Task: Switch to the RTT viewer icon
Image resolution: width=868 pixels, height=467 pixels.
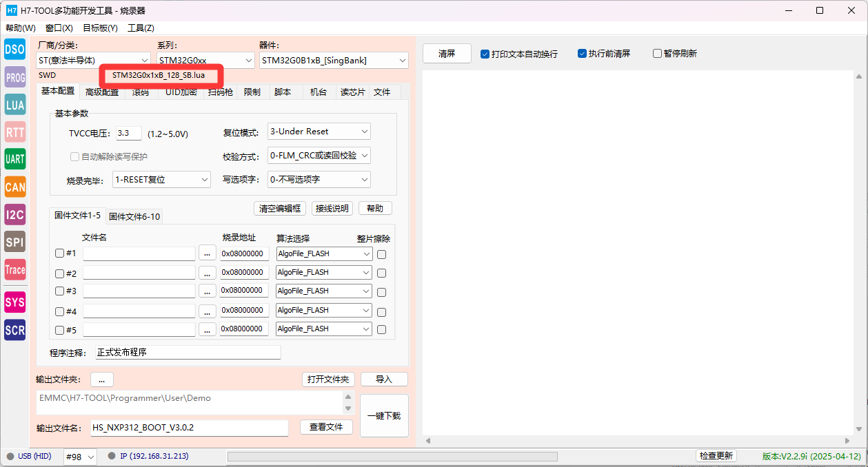Action: [14, 132]
